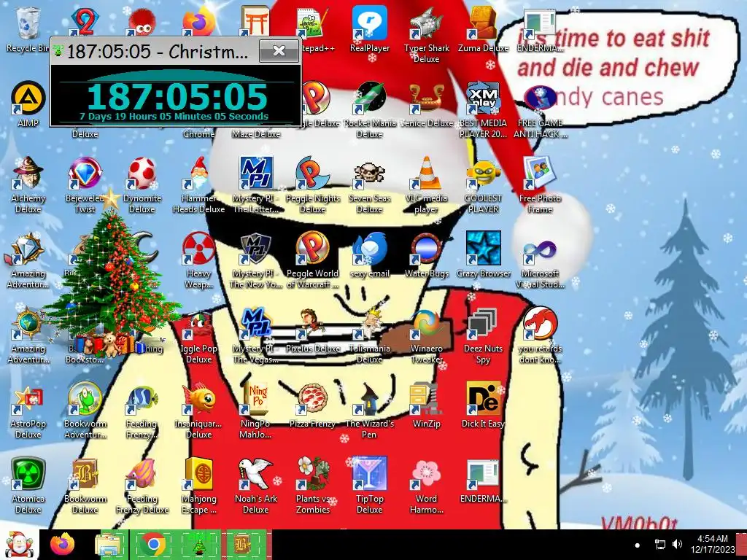
Task: Open Peggle World of Warcraft icon
Action: coord(312,260)
